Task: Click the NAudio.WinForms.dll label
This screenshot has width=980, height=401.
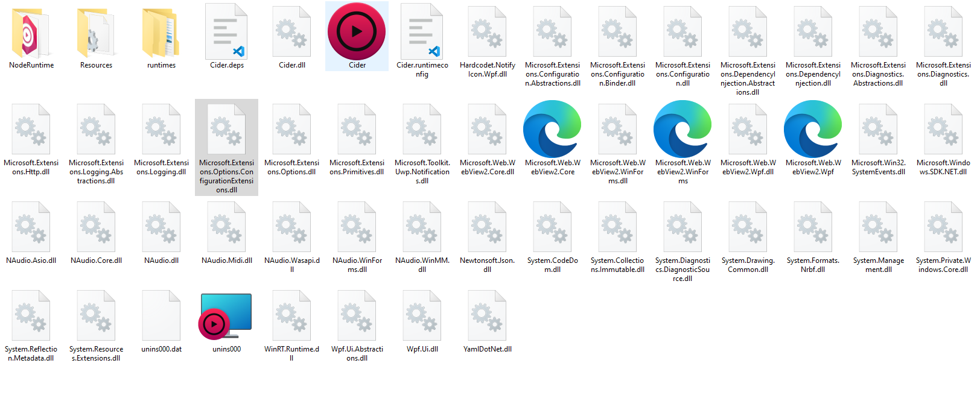Action: pyautogui.click(x=357, y=265)
